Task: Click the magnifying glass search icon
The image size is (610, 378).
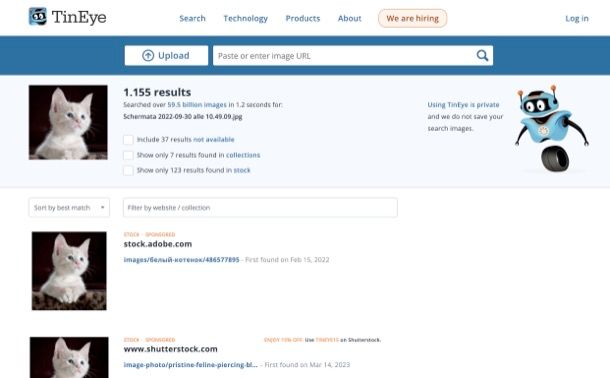Action: pyautogui.click(x=482, y=56)
